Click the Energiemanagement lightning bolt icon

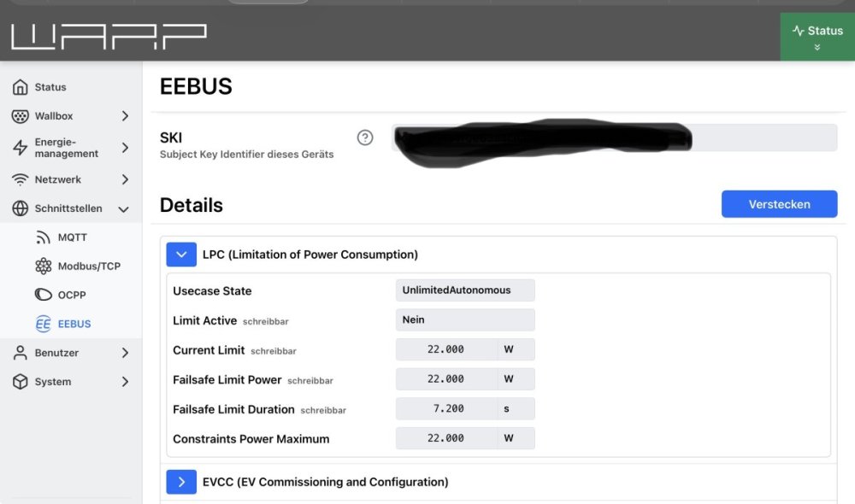[x=21, y=148]
